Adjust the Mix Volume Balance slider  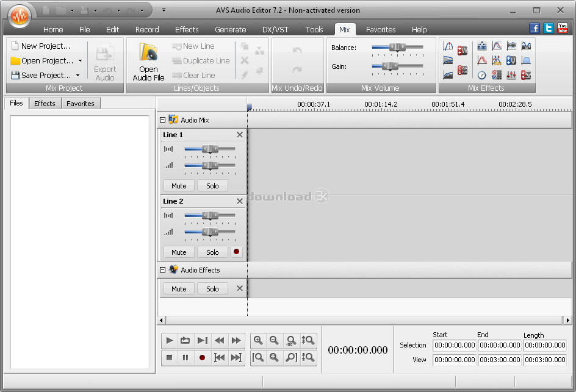[397, 47]
